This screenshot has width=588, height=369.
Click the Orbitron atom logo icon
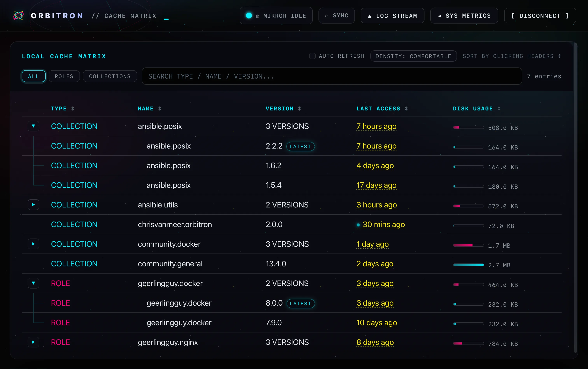[x=18, y=16]
